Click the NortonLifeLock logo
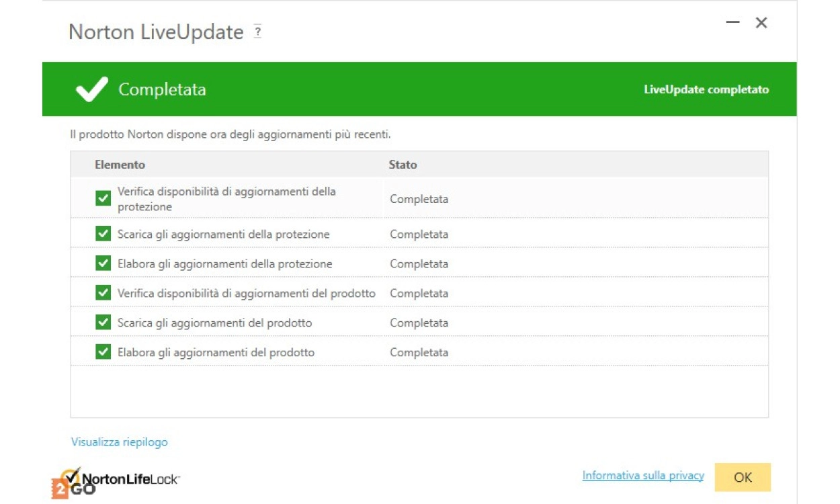The height and width of the screenshot is (504, 840). pos(124,479)
